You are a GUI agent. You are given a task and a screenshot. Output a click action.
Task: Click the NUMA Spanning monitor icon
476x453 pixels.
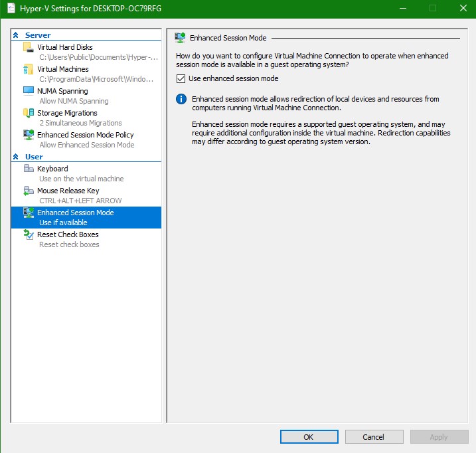click(28, 91)
